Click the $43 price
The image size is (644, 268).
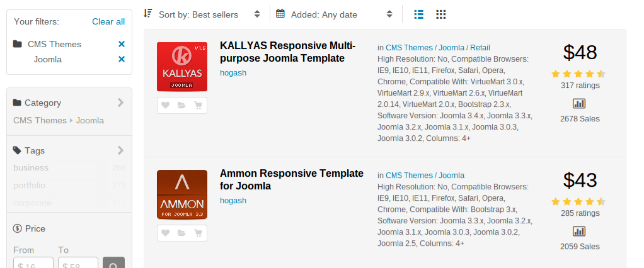580,181
